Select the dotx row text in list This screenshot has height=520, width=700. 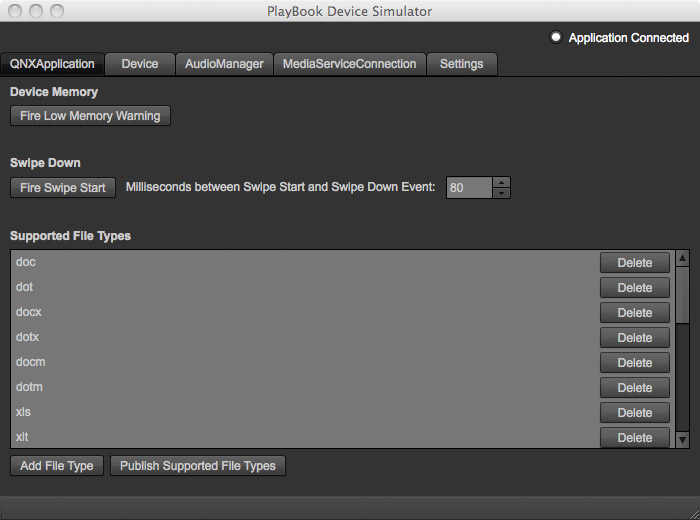click(27, 337)
